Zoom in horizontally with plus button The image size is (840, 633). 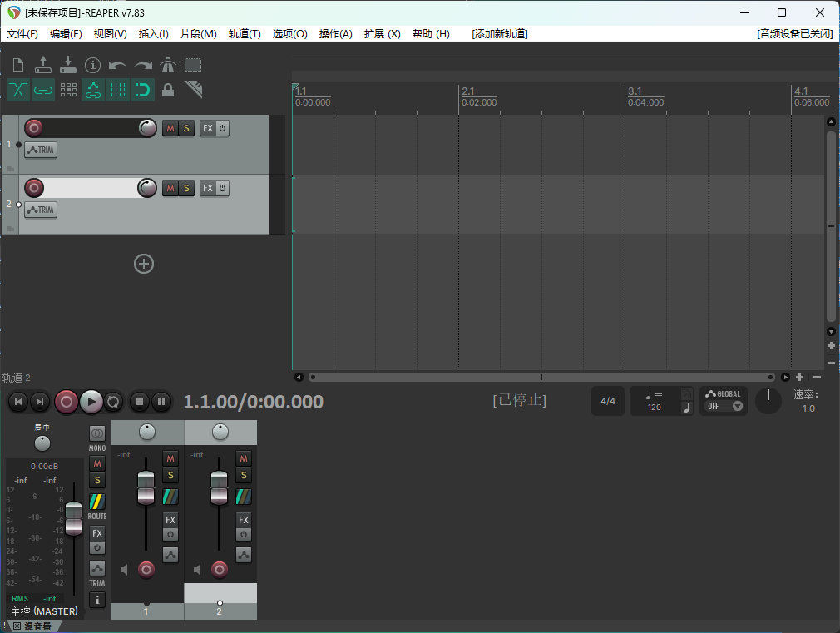pos(799,378)
